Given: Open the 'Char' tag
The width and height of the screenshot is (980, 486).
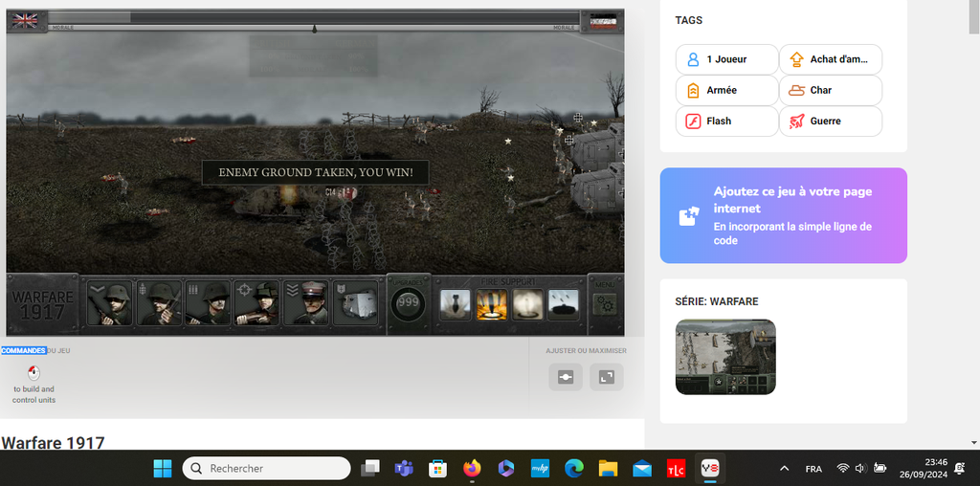Looking at the screenshot, I should click(x=830, y=90).
